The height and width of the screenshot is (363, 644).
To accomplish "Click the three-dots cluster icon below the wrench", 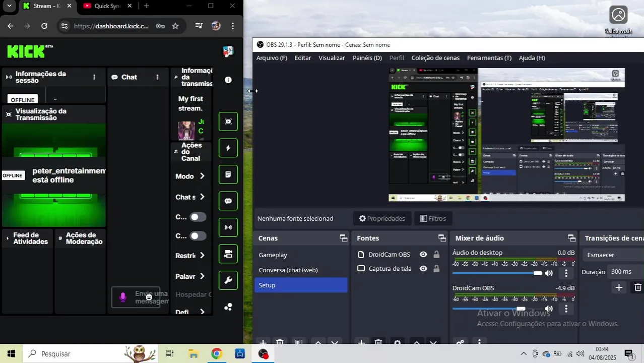I will pos(228,307).
